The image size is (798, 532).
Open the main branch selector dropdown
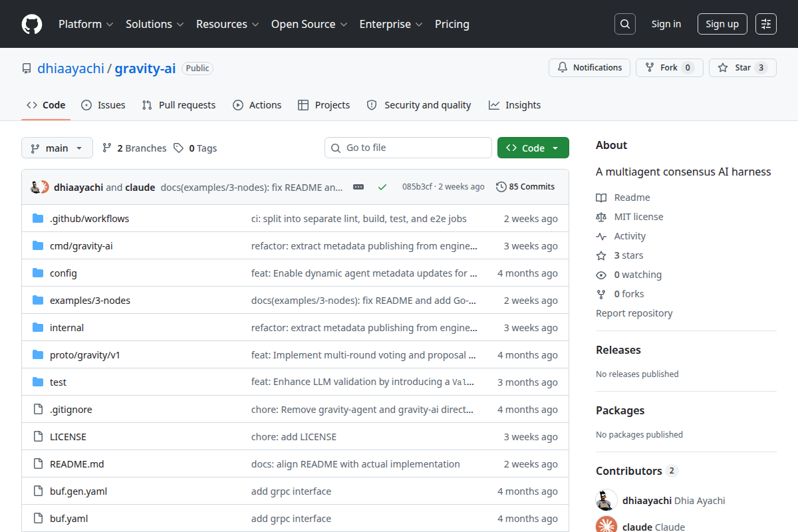coord(57,148)
